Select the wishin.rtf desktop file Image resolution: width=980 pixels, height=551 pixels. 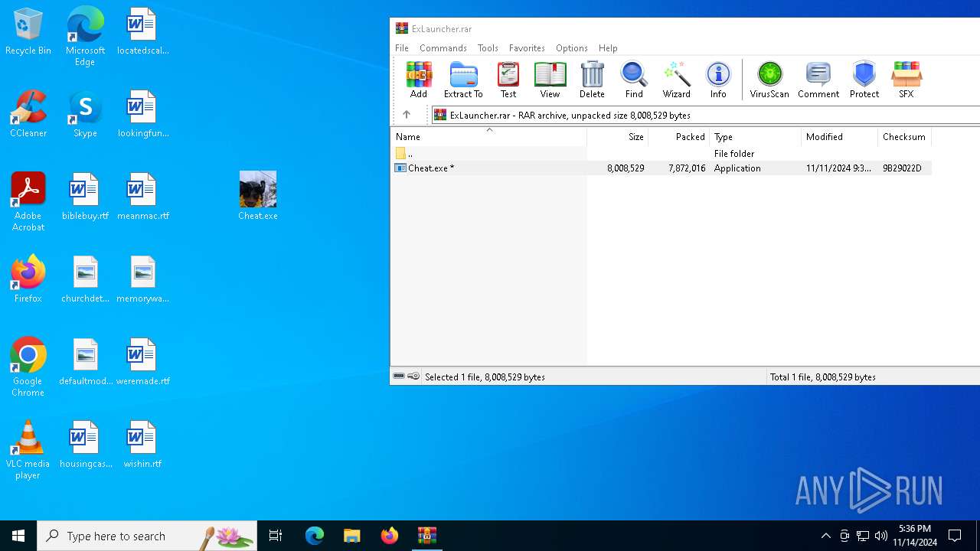[142, 445]
